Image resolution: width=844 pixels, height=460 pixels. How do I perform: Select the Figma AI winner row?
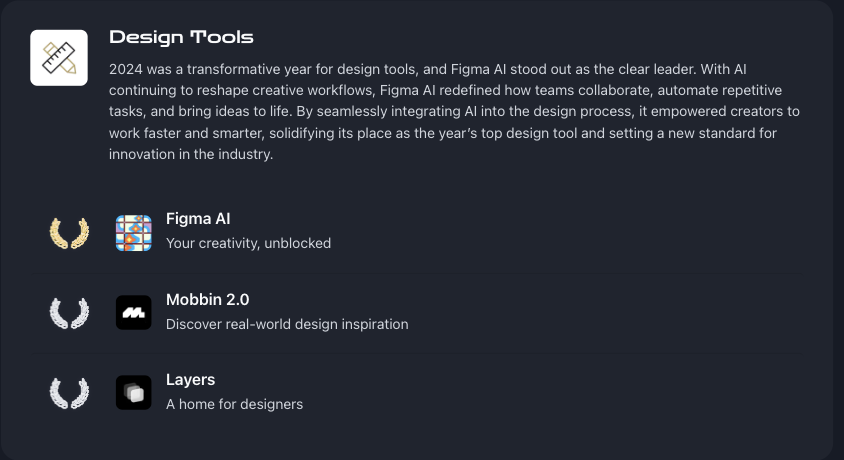[416, 233]
